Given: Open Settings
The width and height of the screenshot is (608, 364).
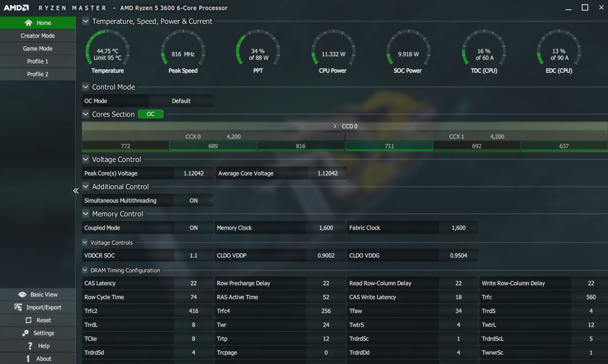Looking at the screenshot, I should point(38,333).
